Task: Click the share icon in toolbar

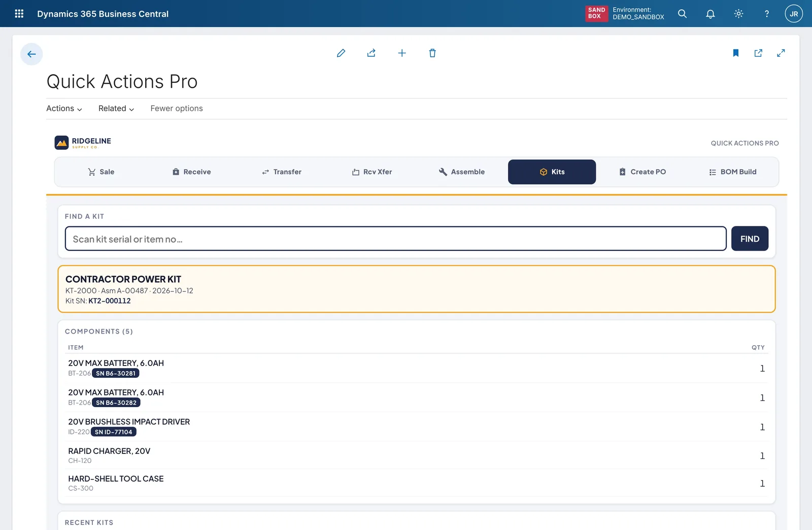Action: point(371,53)
